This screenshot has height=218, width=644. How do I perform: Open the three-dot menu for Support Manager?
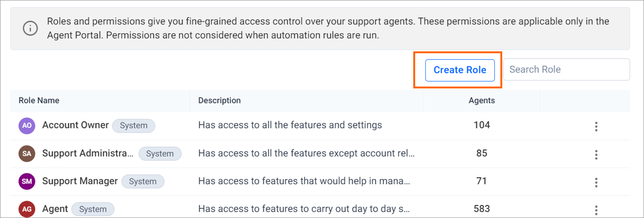[x=596, y=182]
